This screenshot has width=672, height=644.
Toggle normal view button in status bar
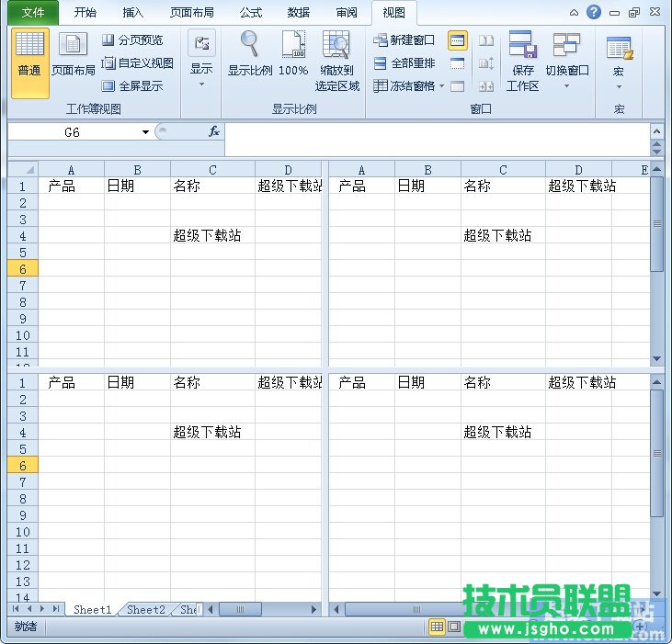coord(437,627)
